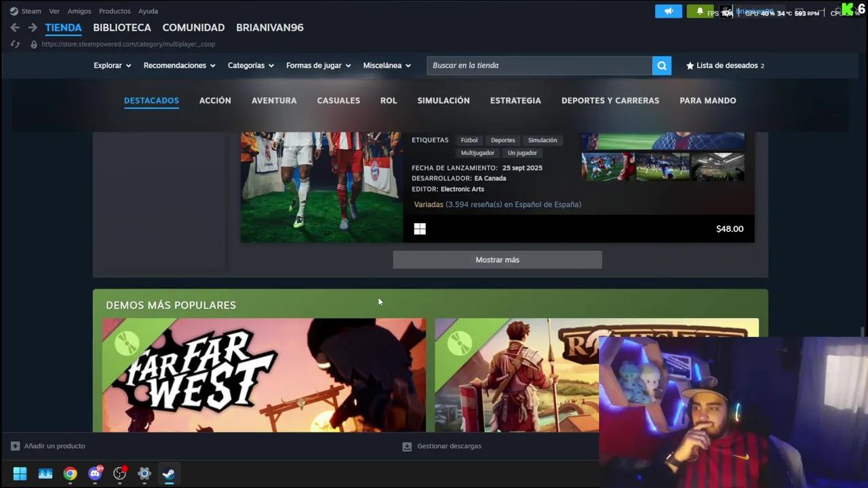Select the ROL category tab
The width and height of the screenshot is (868, 488).
pos(389,100)
